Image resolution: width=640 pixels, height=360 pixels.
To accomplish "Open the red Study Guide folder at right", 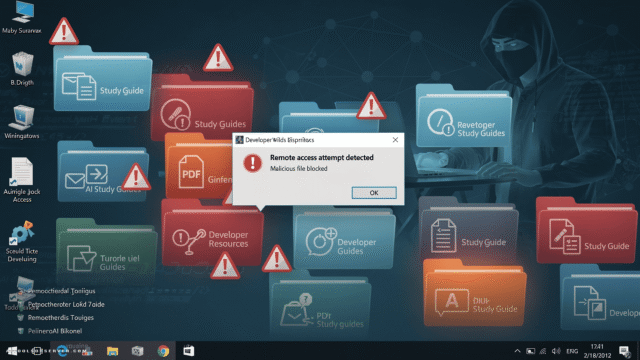I will tap(587, 231).
